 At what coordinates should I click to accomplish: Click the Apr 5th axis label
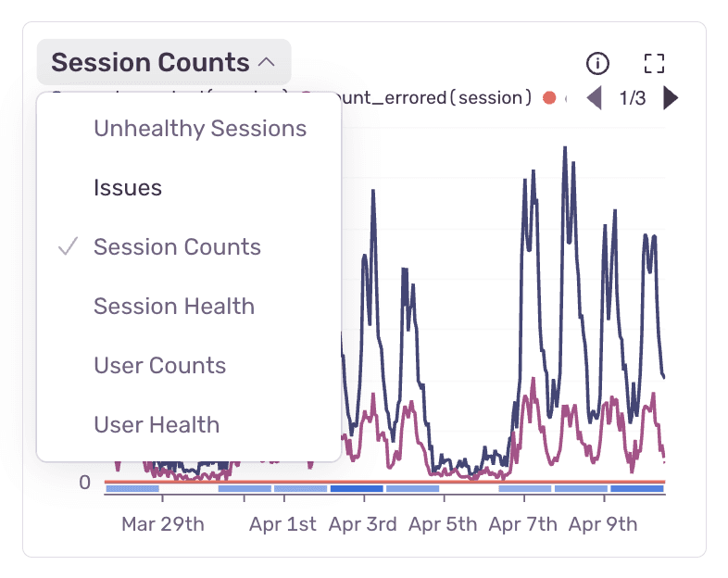click(443, 524)
